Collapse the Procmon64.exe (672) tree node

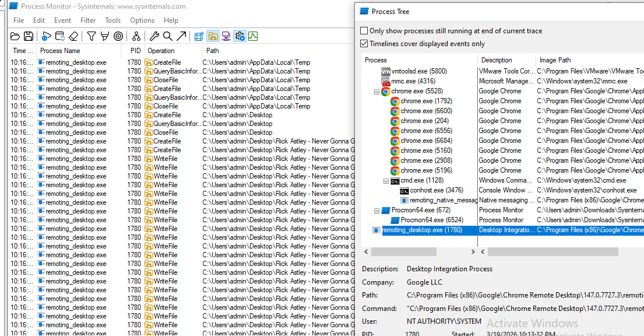(x=376, y=211)
